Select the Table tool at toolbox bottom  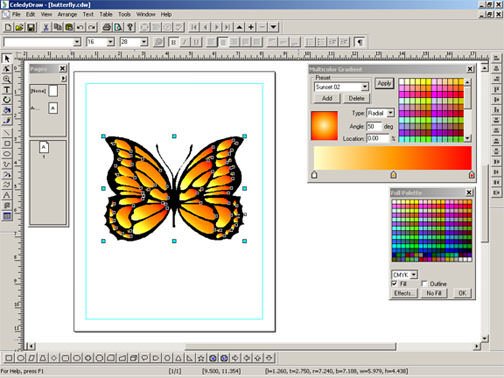click(7, 216)
